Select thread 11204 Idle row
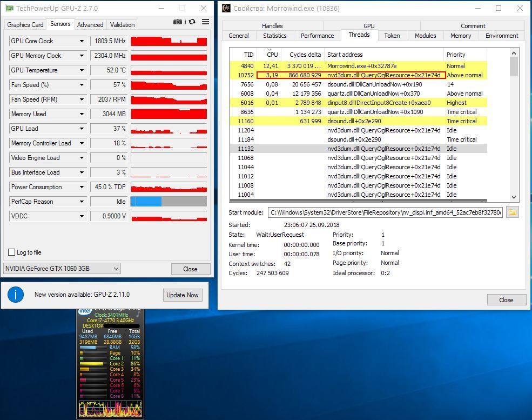Viewport: 532px width, 420px height. pyautogui.click(x=358, y=130)
